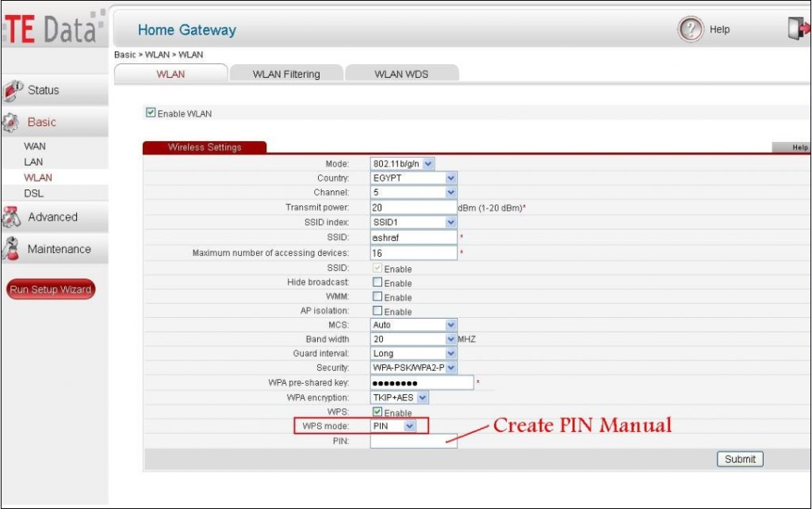812x509 pixels.
Task: Click the Help tab beside Wireless Settings
Action: [801, 147]
